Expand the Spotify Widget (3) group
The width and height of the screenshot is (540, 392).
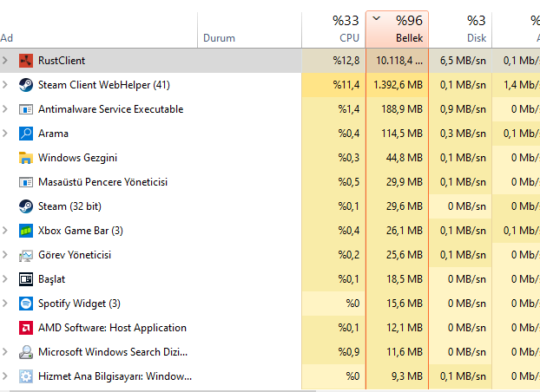(x=5, y=304)
